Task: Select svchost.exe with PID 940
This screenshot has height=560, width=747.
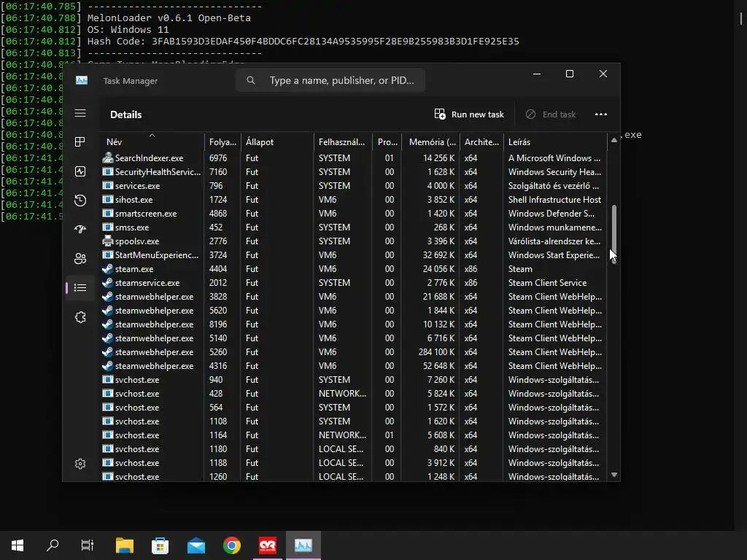Action: pyautogui.click(x=354, y=379)
